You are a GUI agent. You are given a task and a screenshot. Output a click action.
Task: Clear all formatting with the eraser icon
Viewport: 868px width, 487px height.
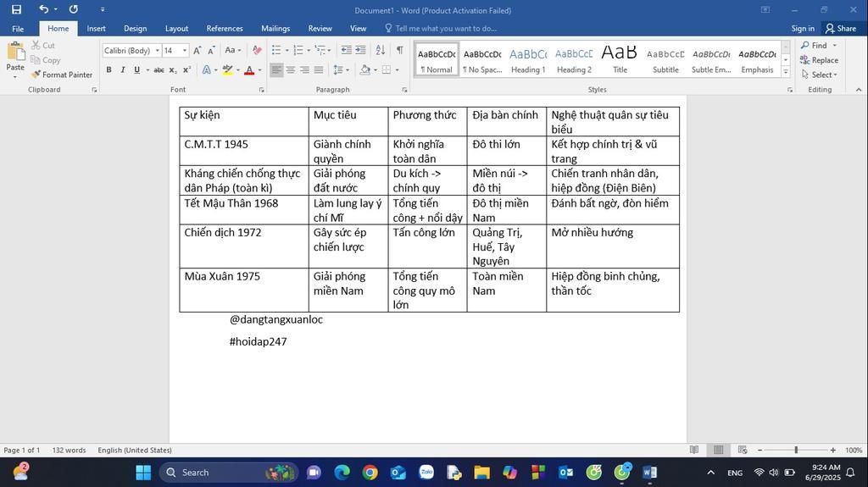(x=257, y=50)
